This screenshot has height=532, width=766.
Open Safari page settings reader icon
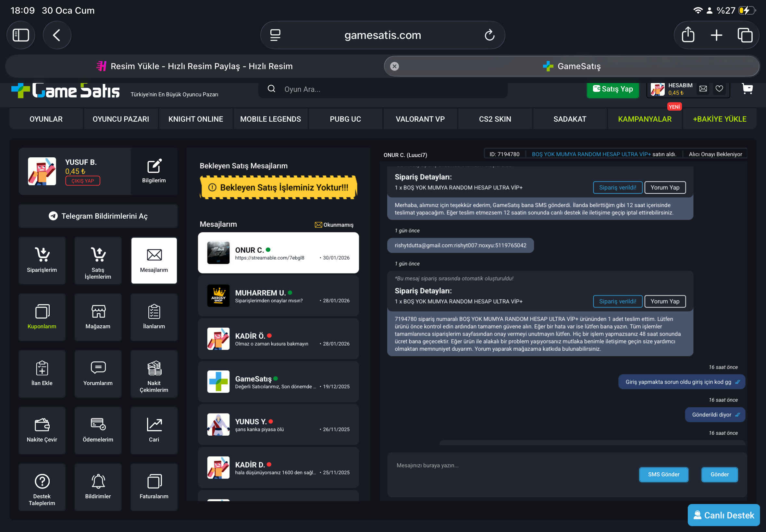275,35
